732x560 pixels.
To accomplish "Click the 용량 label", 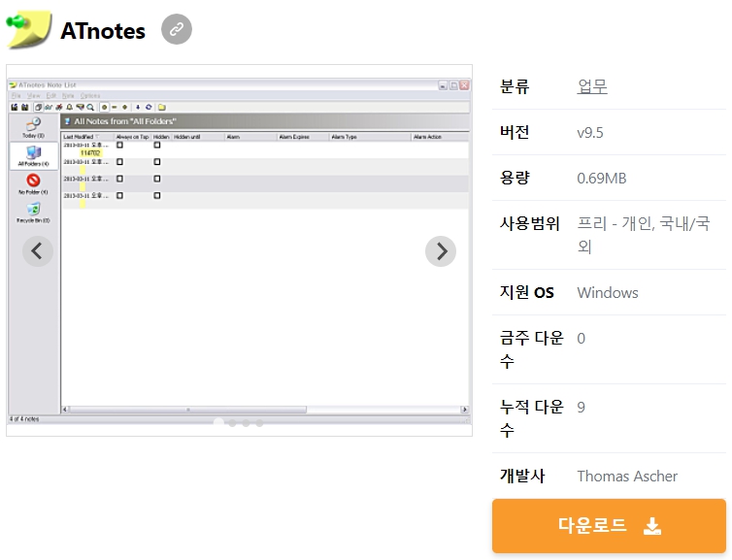I will 515,178.
